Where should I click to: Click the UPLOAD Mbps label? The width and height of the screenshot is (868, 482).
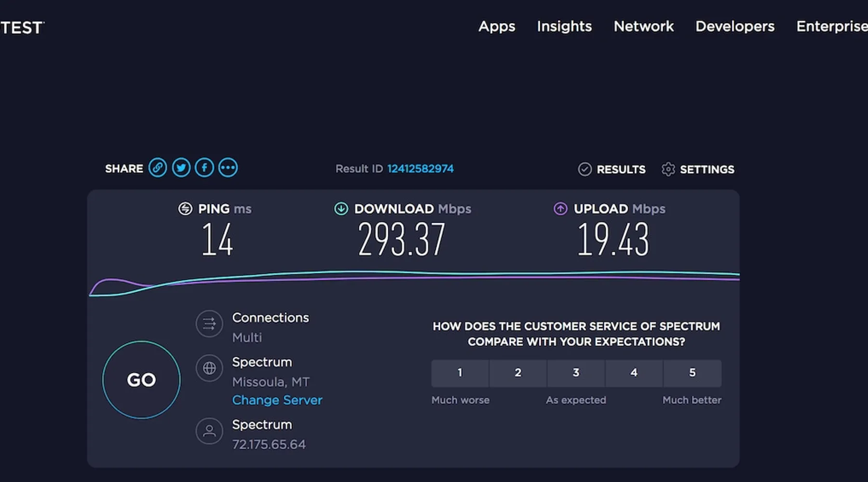pos(620,209)
